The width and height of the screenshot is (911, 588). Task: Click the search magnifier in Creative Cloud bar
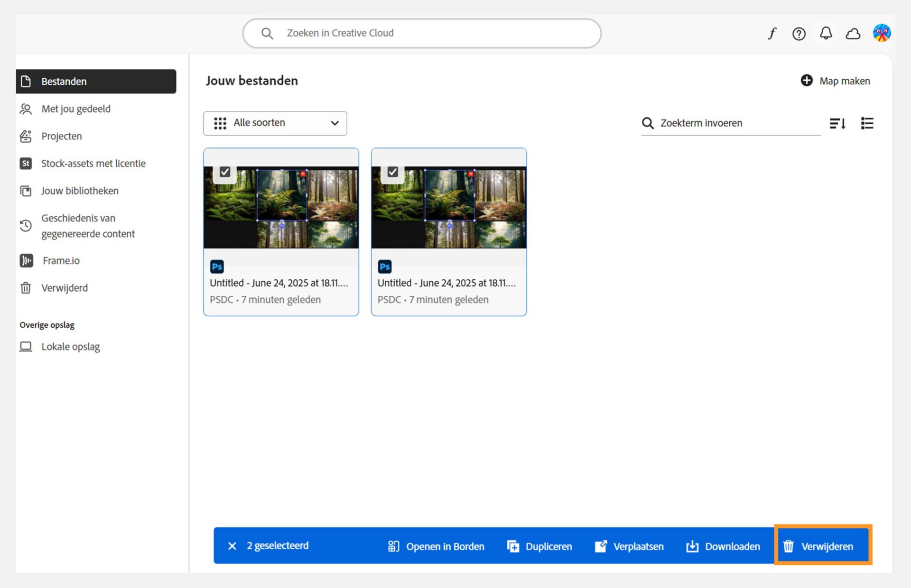267,33
